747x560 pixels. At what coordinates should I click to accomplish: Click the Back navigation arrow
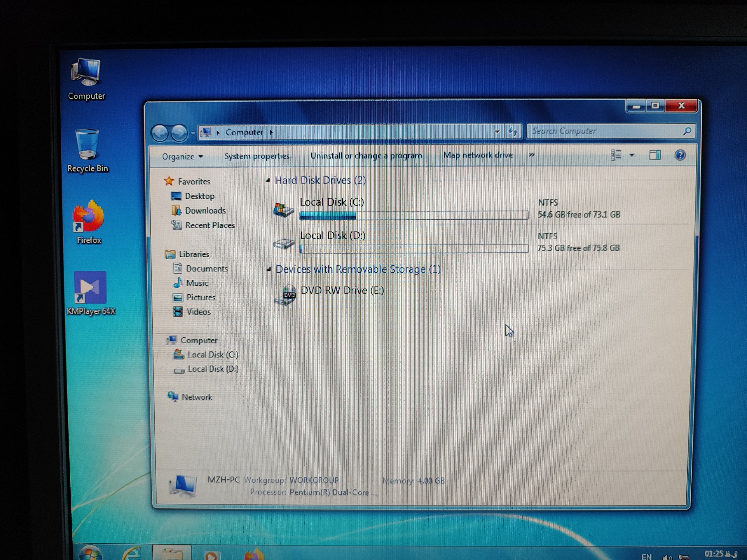pyautogui.click(x=160, y=133)
